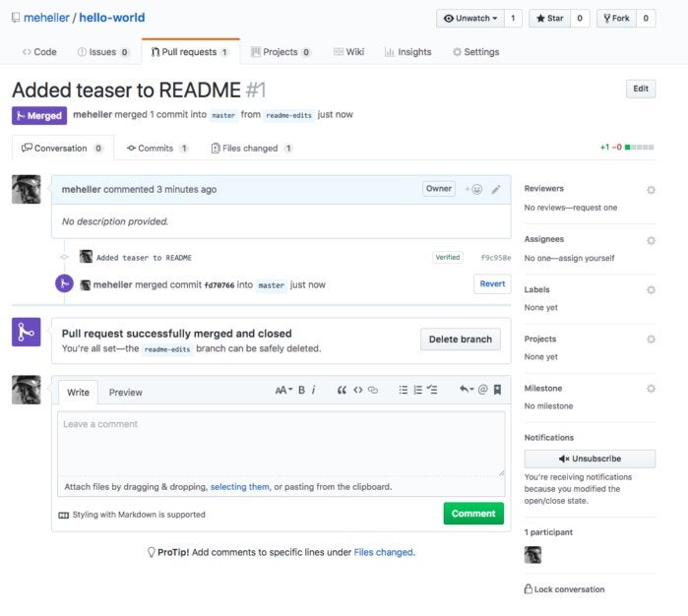Viewport: 688px width, 616px height.
Task: Click into the Leave a comment box
Action: (281, 444)
